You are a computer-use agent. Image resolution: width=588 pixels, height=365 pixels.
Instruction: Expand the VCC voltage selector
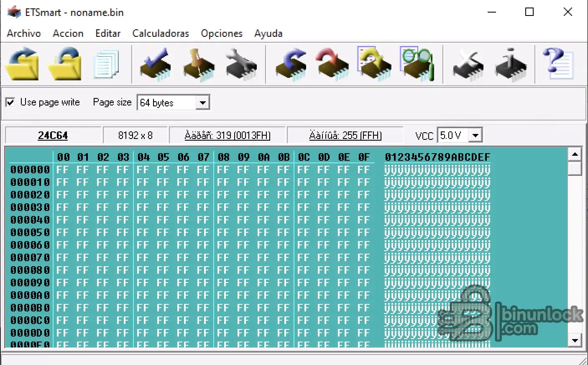pos(475,135)
